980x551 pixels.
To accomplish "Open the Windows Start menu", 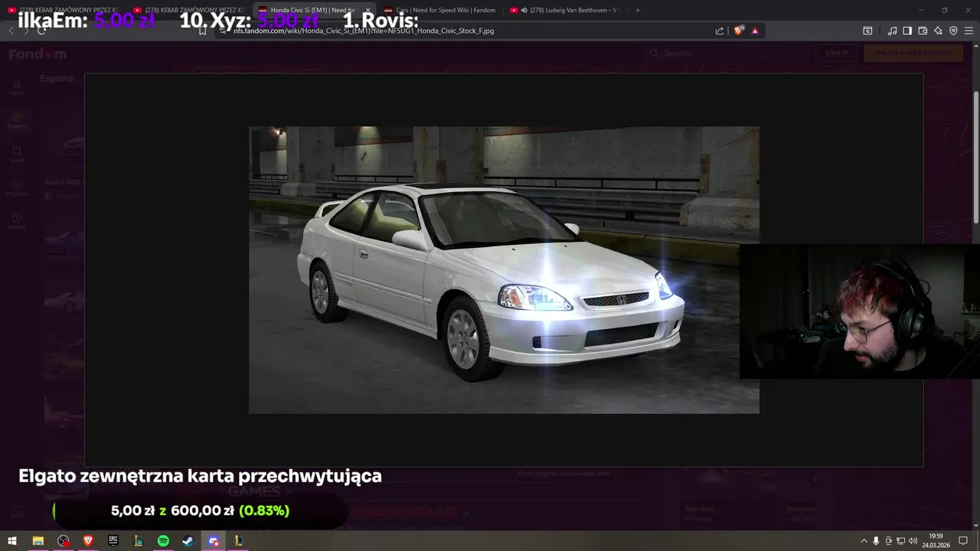I will [x=12, y=540].
